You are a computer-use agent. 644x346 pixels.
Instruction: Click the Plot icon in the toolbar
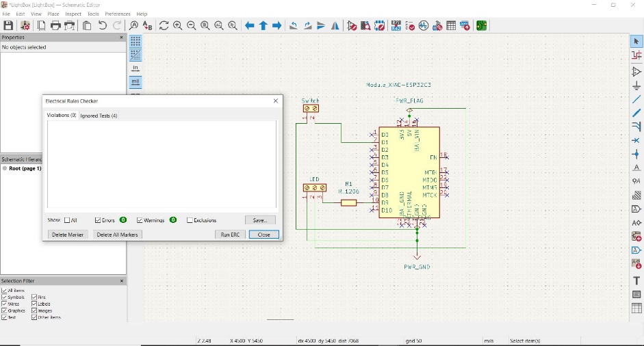click(x=70, y=25)
